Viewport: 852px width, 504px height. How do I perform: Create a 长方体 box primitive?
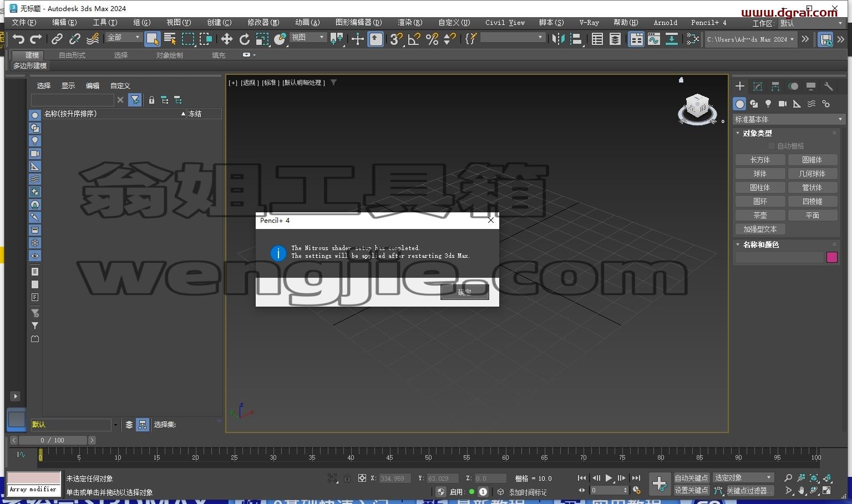click(x=760, y=160)
